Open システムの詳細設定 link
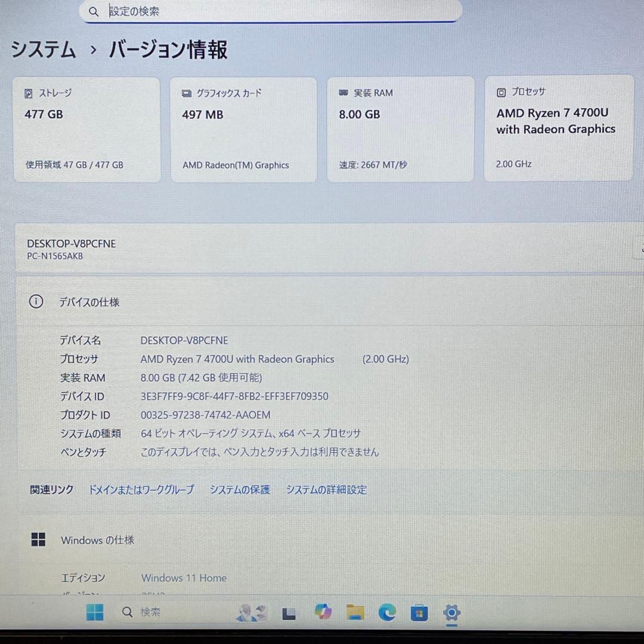Viewport: 644px width, 644px height. point(326,490)
